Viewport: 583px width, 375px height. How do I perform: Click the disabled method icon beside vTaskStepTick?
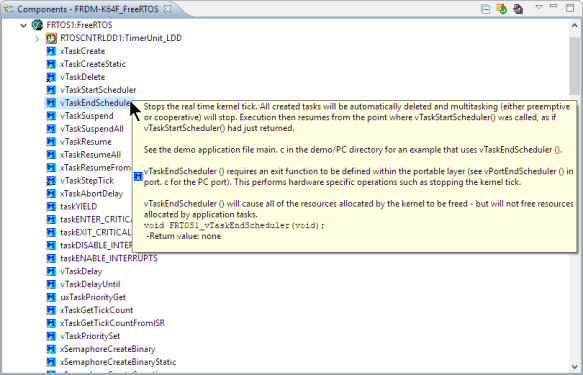click(51, 181)
